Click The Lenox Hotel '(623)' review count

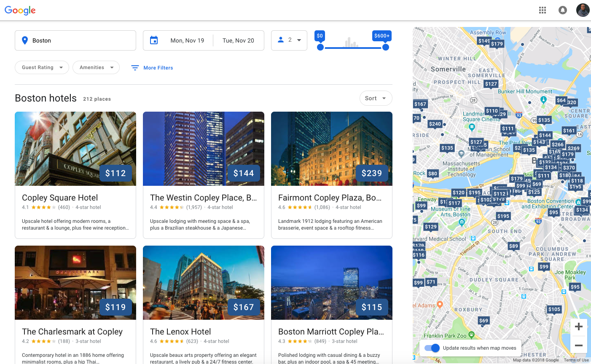[192, 341]
